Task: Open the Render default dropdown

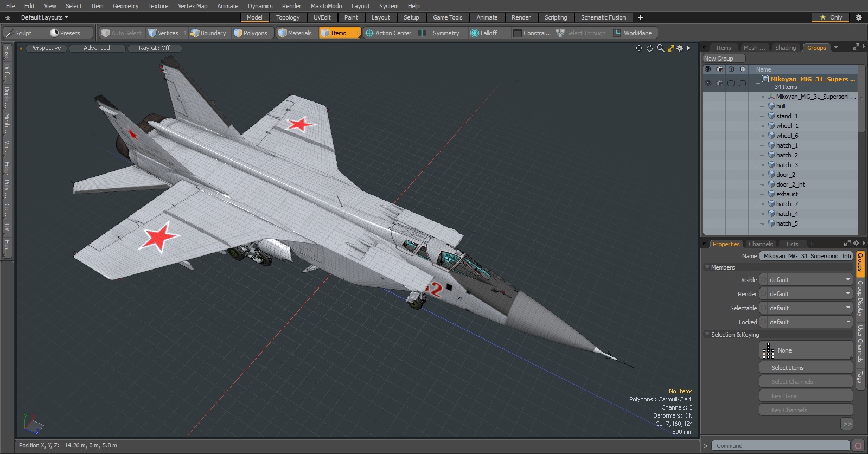Action: coord(810,294)
